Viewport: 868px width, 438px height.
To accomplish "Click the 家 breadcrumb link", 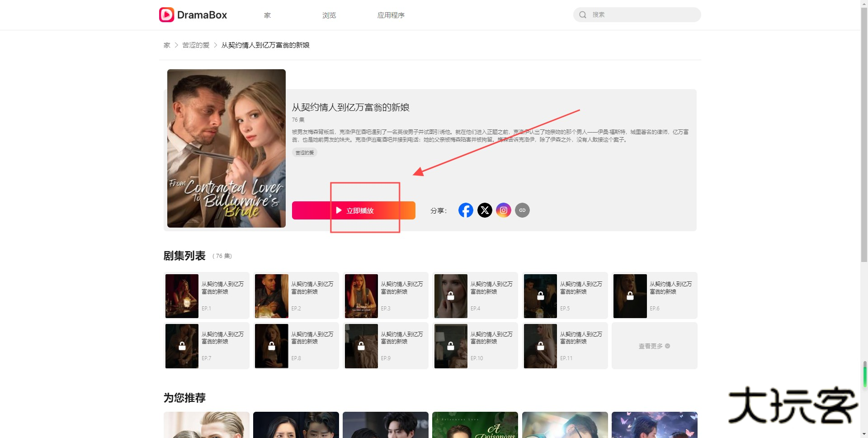I will [x=167, y=45].
